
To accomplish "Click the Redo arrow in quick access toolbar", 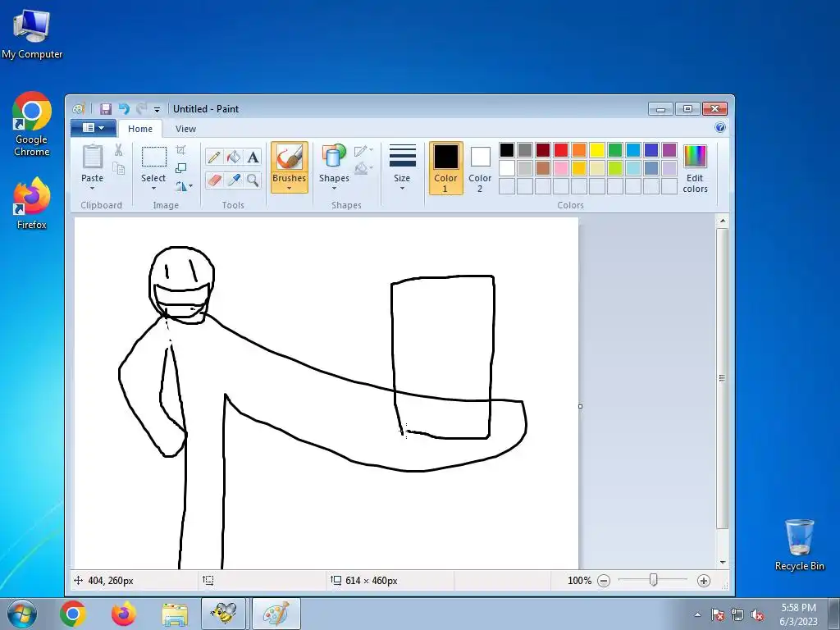I will click(x=141, y=109).
